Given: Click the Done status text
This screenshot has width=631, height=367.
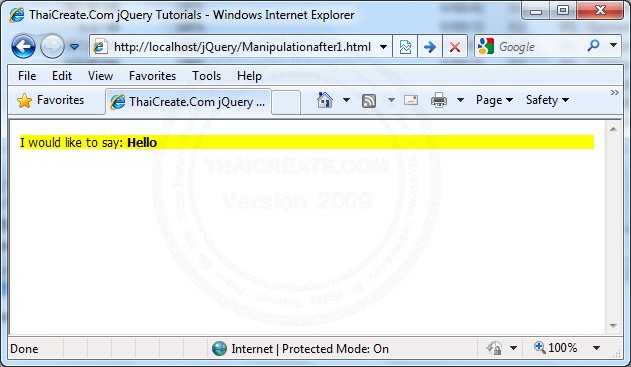Looking at the screenshot, I should point(24,348).
